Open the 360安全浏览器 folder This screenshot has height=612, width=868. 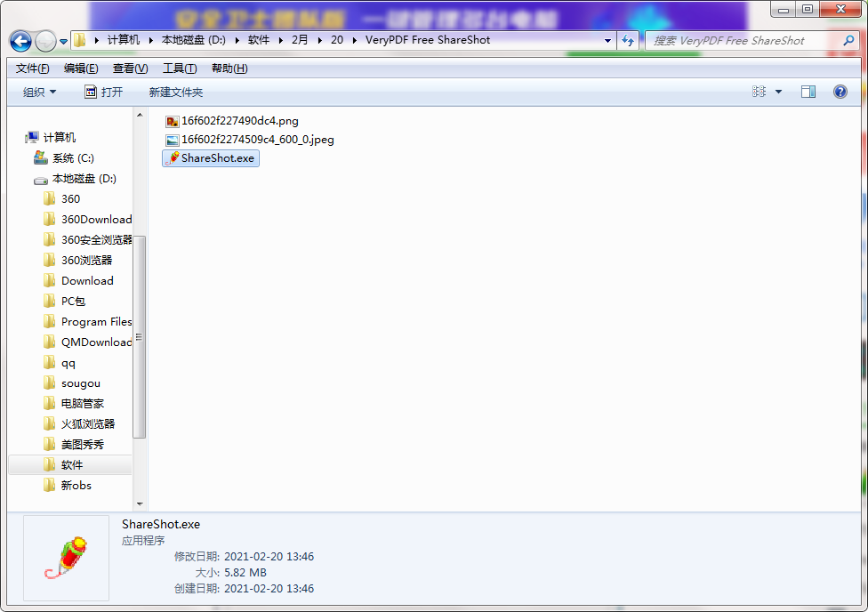[x=96, y=240]
